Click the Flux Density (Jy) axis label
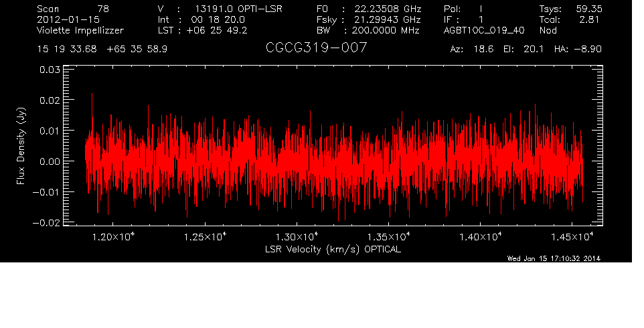 (x=21, y=146)
